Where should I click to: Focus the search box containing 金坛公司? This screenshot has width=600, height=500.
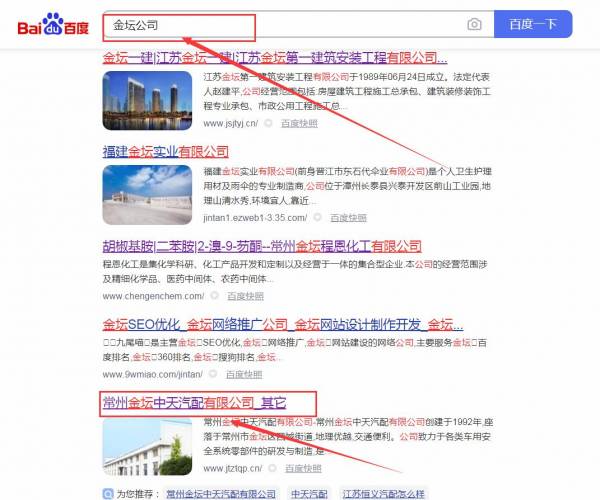click(x=280, y=24)
